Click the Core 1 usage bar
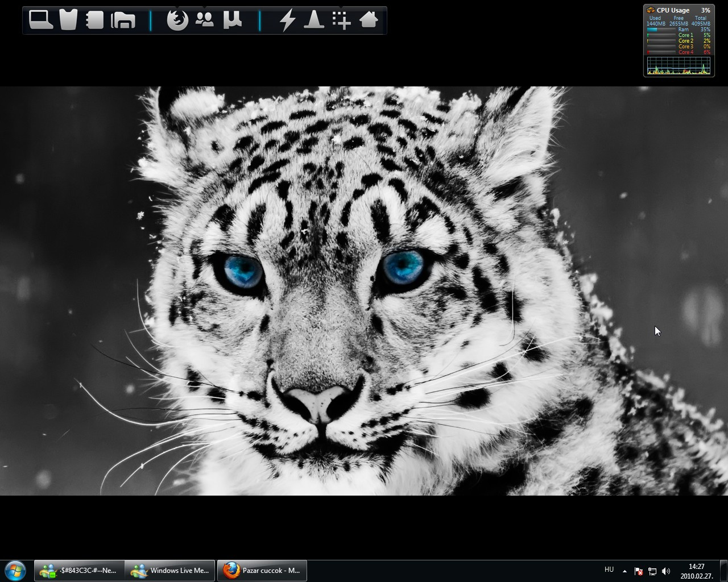The height and width of the screenshot is (582, 728). coord(661,35)
